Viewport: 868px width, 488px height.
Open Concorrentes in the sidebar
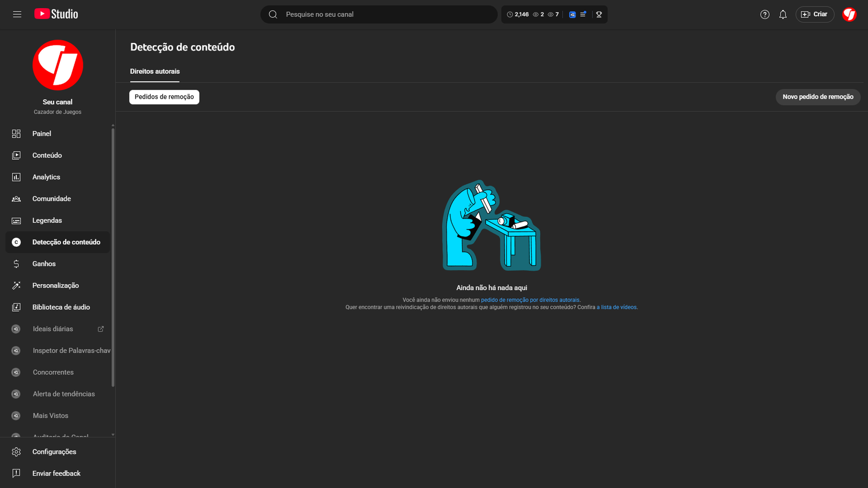point(58,372)
